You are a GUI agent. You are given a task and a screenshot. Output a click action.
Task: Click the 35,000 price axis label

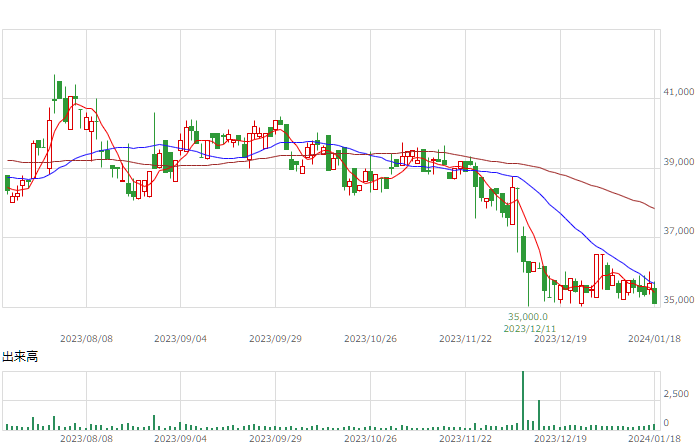[x=678, y=300]
